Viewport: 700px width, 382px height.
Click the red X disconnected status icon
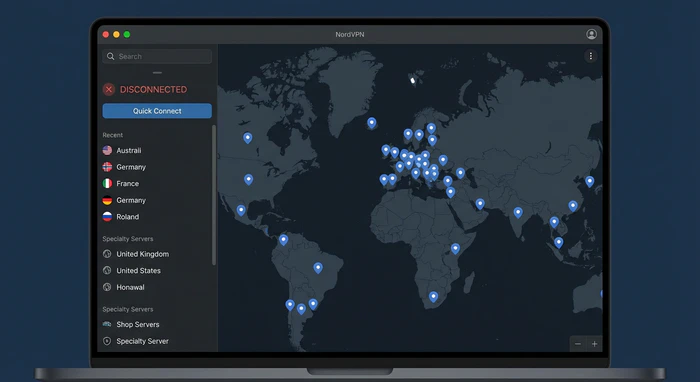click(x=108, y=89)
